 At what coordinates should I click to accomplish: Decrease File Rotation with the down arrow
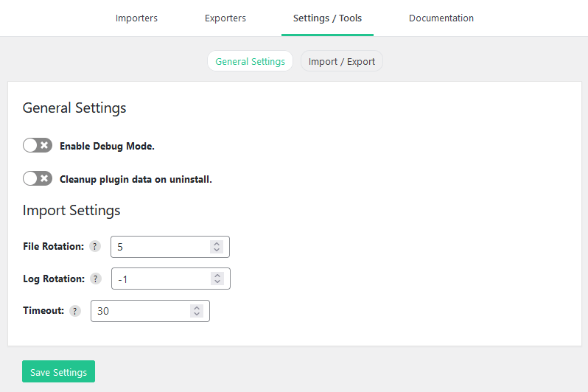(x=217, y=251)
